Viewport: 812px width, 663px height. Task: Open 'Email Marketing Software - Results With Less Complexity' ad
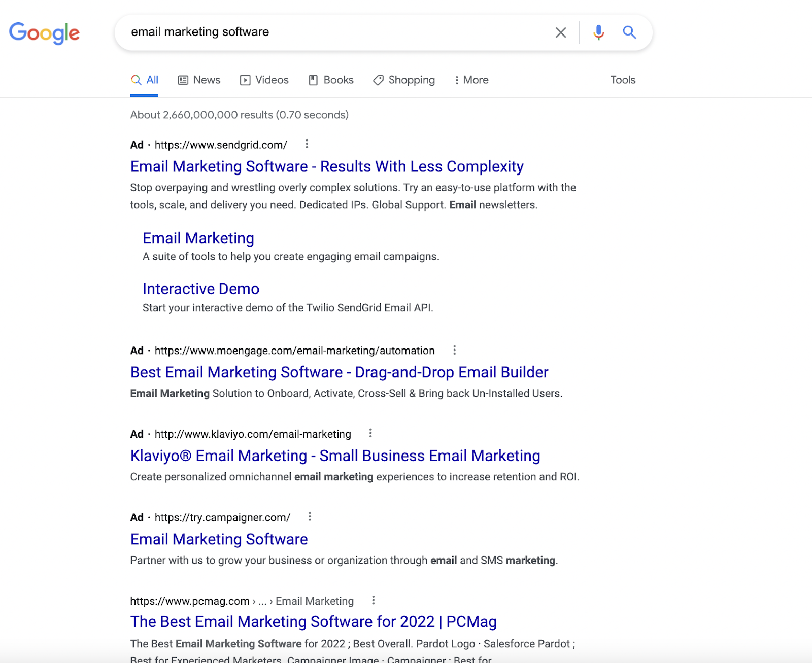click(327, 166)
